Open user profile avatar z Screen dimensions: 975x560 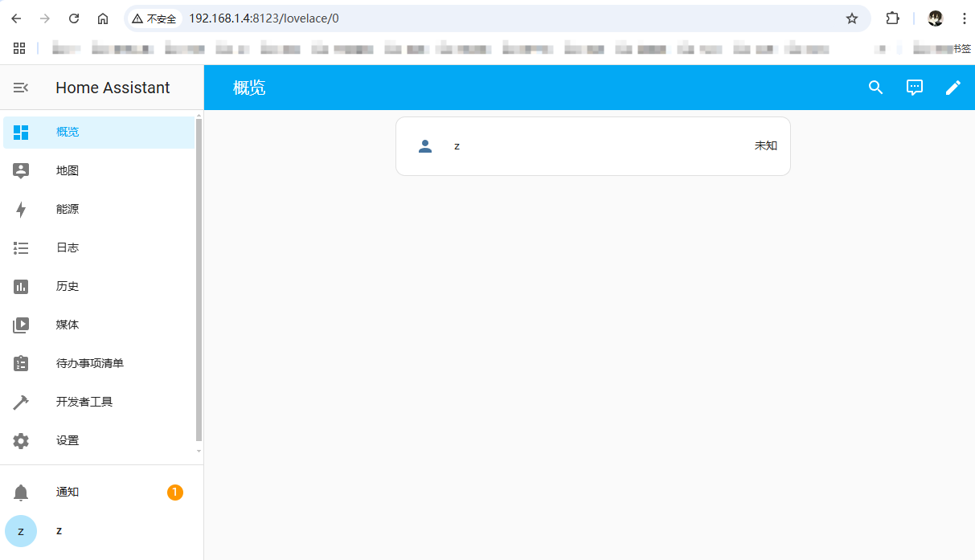click(x=21, y=531)
